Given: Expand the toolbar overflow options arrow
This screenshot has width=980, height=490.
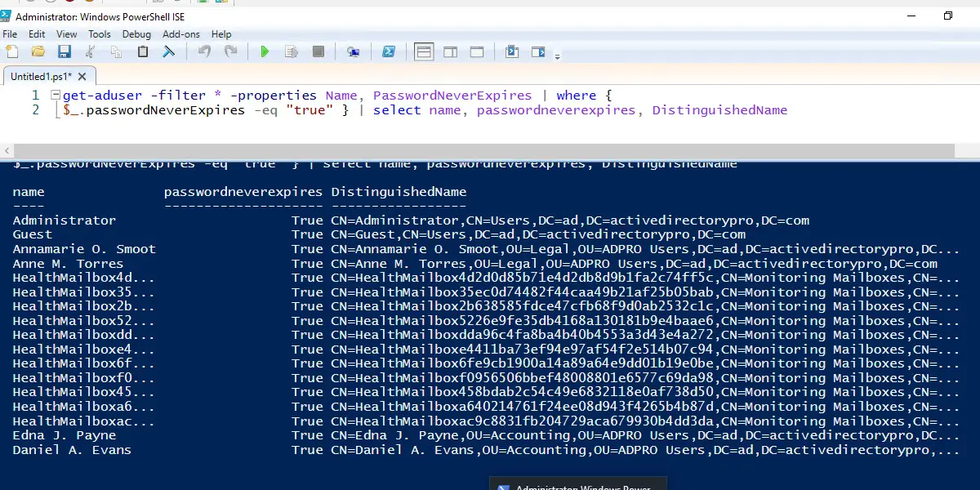Looking at the screenshot, I should click(558, 56).
